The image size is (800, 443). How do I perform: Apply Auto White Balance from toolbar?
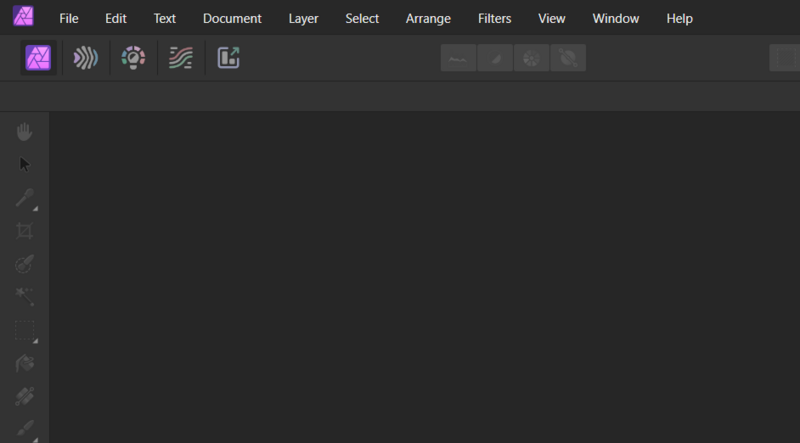point(568,58)
